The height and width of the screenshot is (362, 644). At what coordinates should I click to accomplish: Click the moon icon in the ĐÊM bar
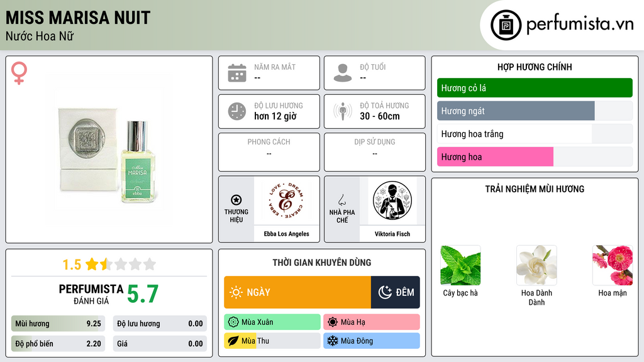385,292
